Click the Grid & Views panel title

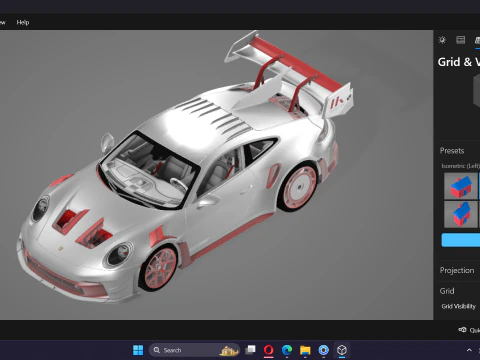tap(459, 62)
